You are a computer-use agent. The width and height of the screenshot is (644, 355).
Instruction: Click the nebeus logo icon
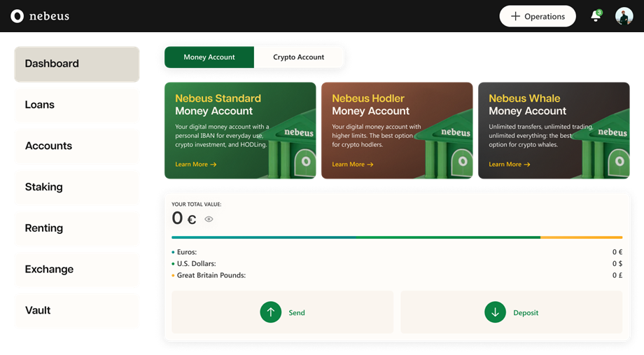coord(17,16)
